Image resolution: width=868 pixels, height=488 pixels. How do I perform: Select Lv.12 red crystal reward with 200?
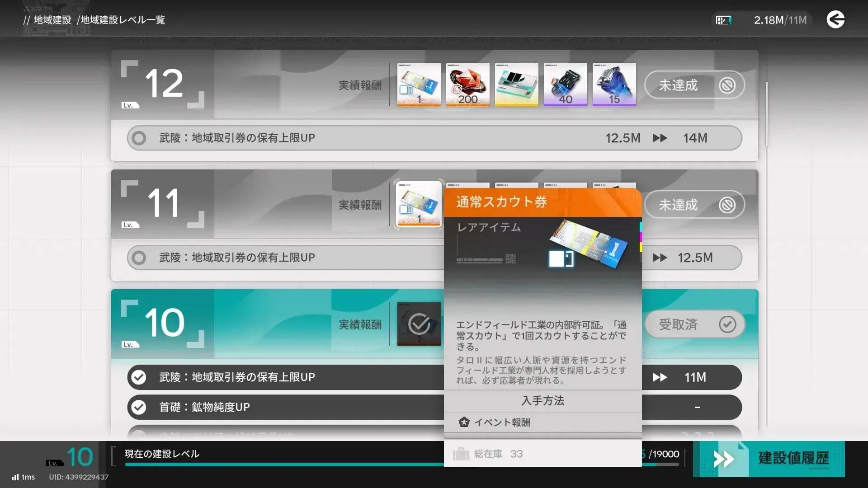pos(468,84)
